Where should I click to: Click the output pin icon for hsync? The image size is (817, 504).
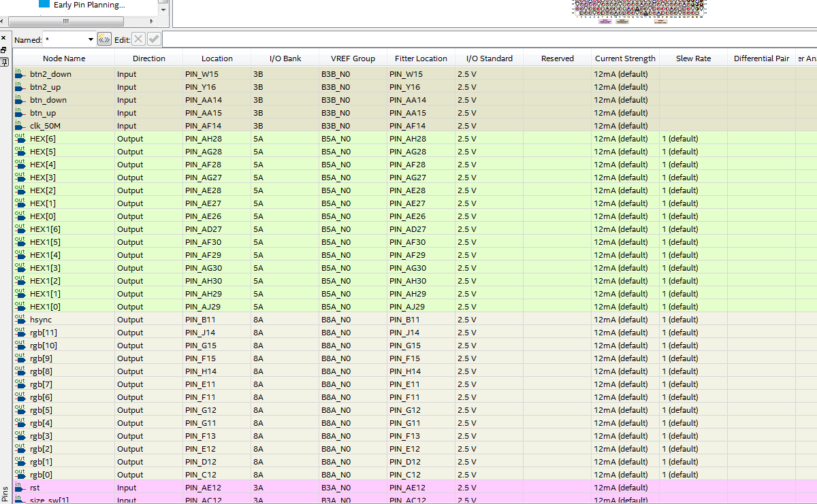[x=19, y=319]
